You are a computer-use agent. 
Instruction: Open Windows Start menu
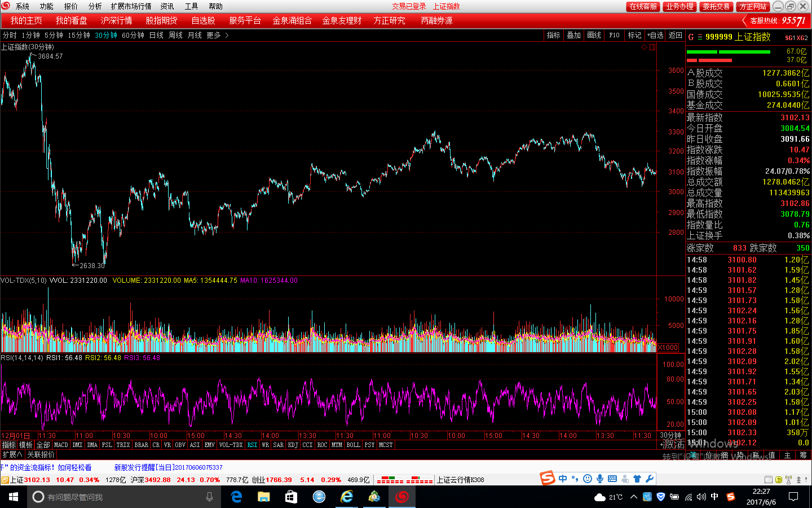[14, 497]
